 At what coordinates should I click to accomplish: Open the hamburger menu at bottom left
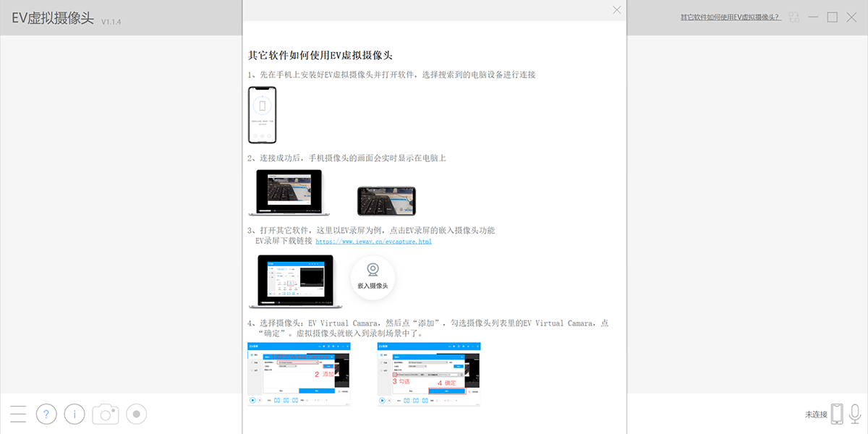18,414
